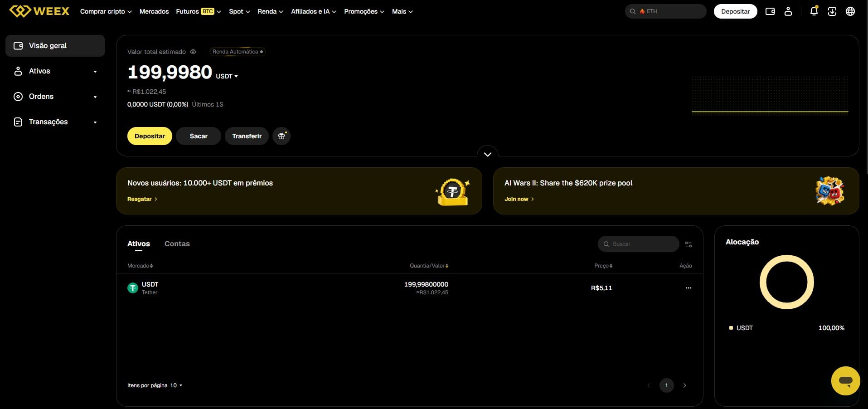Open the Join now link
Viewport: 868px width, 409px height.
point(519,199)
